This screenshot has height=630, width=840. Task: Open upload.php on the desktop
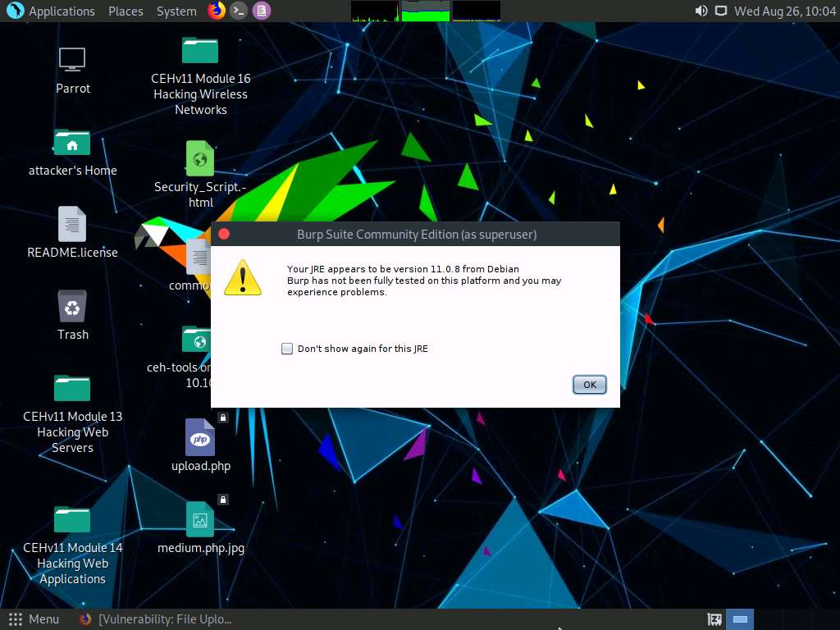click(x=200, y=441)
